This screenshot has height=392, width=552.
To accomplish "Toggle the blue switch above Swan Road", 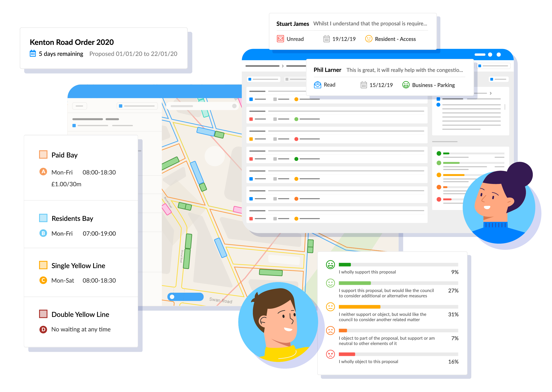I will (185, 297).
